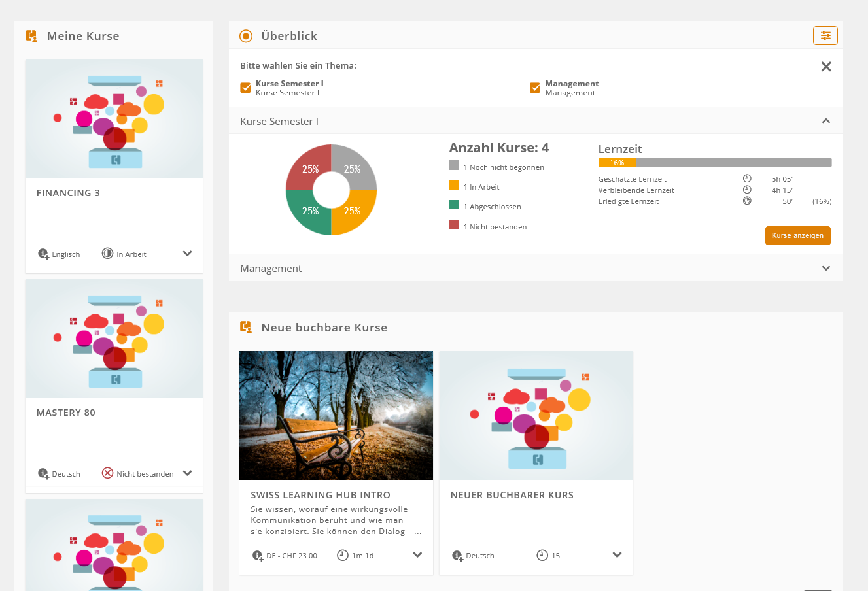Image resolution: width=868 pixels, height=591 pixels.
Task: Click the Meine Kurse header icon
Action: point(31,36)
